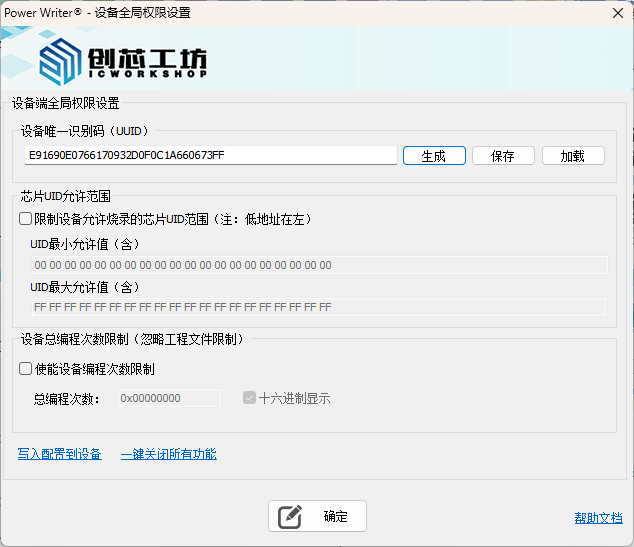Viewport: 634px width, 547px height.
Task: Click the UID最小允许值（含） label
Action: [x=85, y=244]
